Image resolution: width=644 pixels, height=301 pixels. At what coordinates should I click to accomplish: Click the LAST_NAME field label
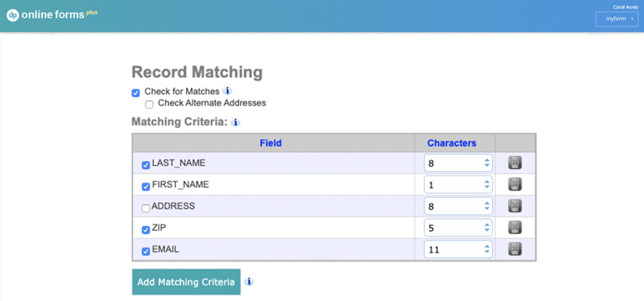point(179,163)
